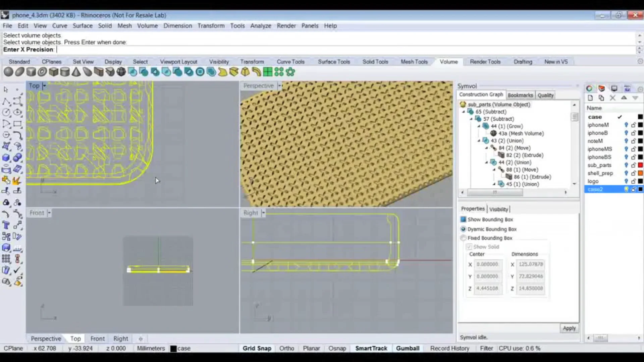Select Fixed Bounding Box radio button
The width and height of the screenshot is (644, 362).
(x=463, y=238)
